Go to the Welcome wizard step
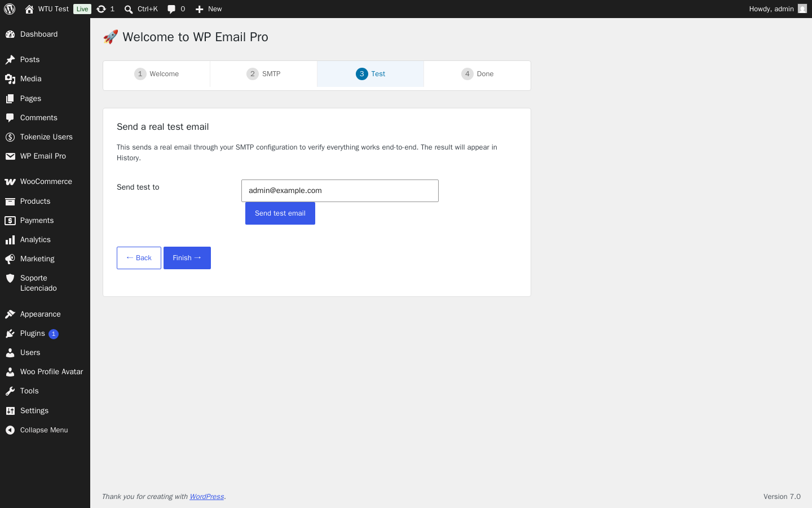812x508 pixels. coord(157,74)
